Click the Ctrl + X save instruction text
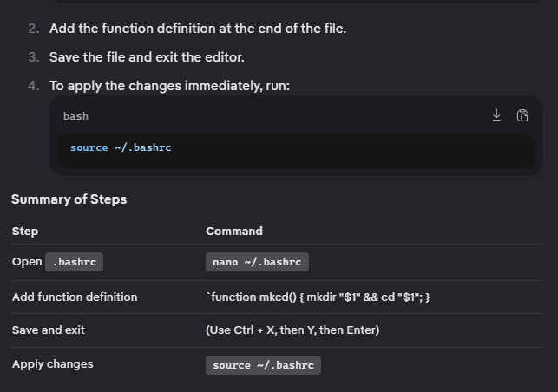 tap(292, 330)
